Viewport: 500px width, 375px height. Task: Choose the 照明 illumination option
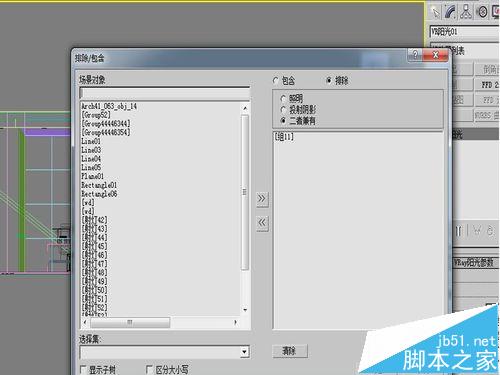click(283, 99)
